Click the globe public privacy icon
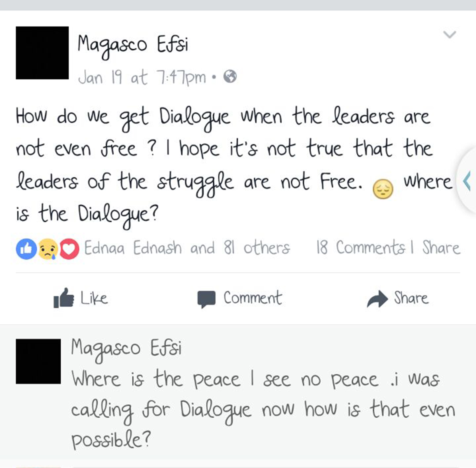The image size is (476, 468). pyautogui.click(x=230, y=76)
